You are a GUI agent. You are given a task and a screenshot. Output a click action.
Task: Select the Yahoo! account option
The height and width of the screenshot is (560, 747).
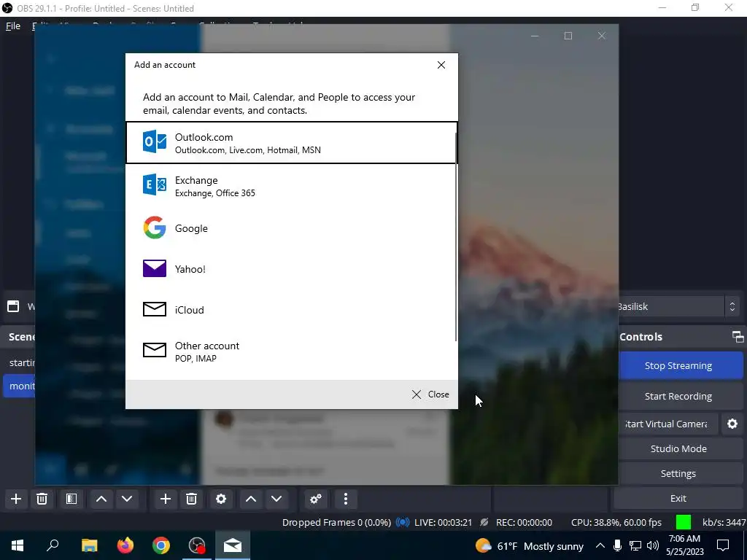(291, 269)
